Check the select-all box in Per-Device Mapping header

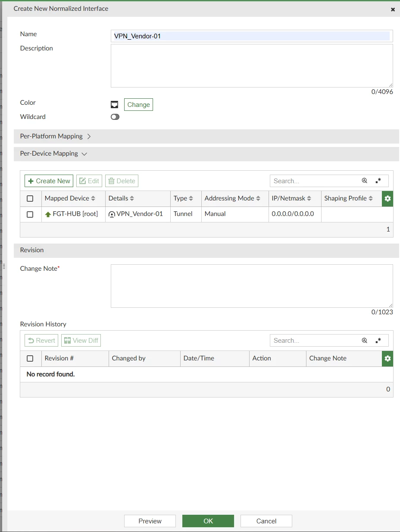pyautogui.click(x=30, y=199)
